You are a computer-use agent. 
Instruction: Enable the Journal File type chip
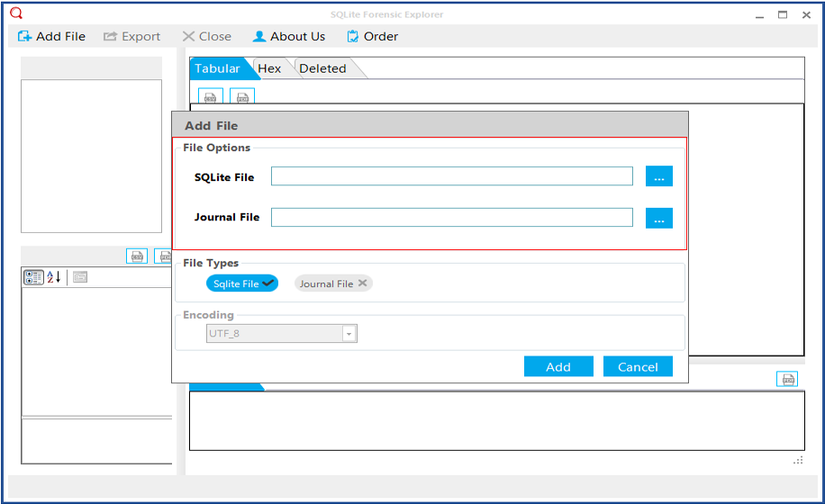[x=333, y=283]
